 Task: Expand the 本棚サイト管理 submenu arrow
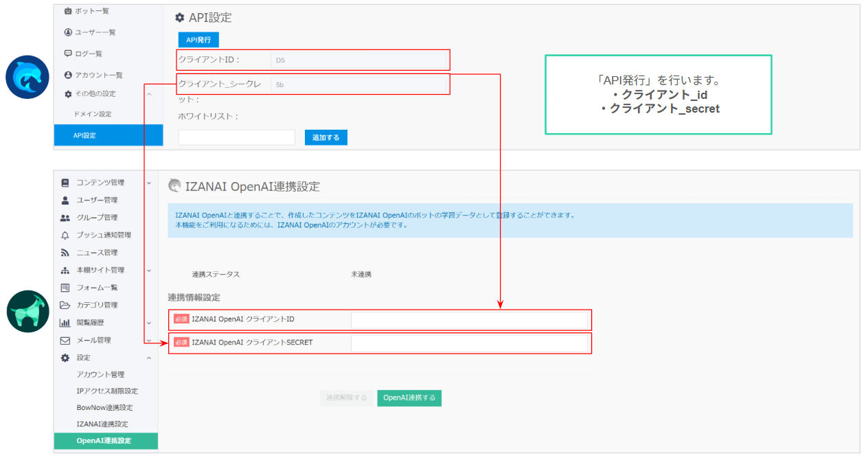(x=149, y=271)
